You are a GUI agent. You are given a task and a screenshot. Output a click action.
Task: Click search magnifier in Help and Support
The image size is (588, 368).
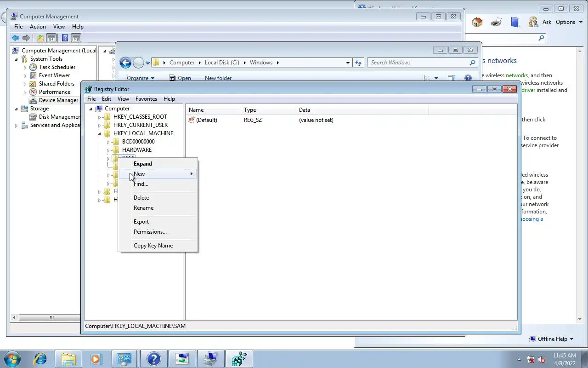[x=542, y=38]
